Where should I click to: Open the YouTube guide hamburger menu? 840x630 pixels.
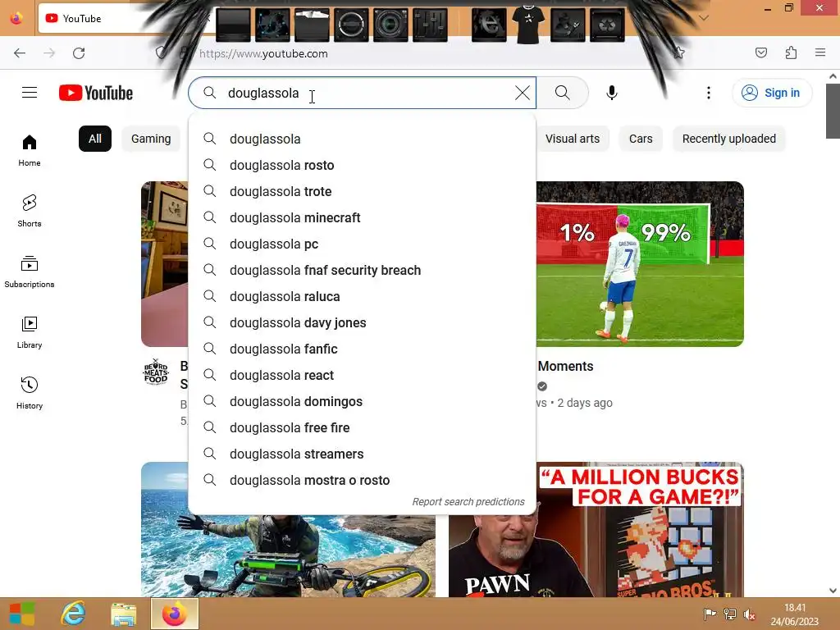(x=30, y=93)
